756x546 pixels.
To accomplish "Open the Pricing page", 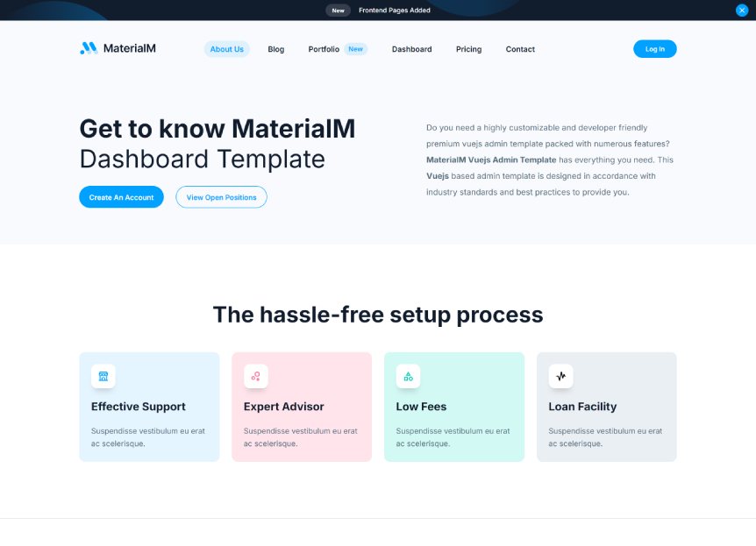I will pos(468,49).
